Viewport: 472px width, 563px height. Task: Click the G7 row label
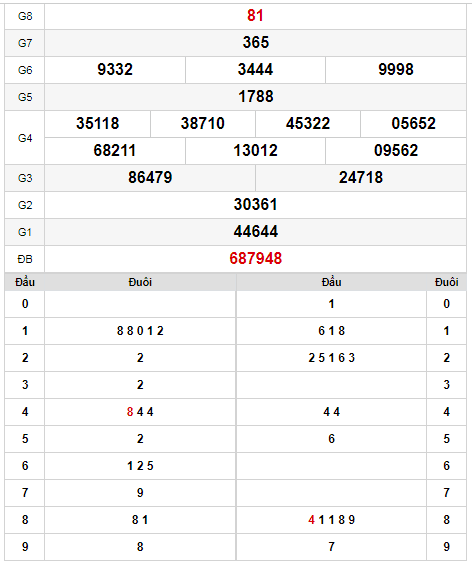pos(25,43)
